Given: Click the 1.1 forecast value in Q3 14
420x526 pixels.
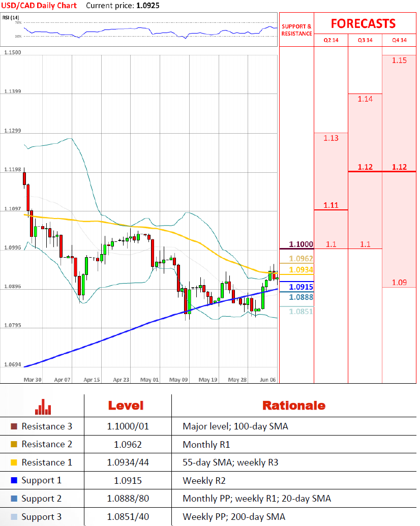Looking at the screenshot, I should pos(365,244).
